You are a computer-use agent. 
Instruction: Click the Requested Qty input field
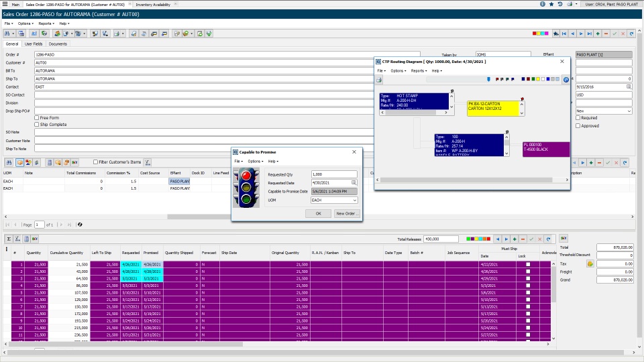pyautogui.click(x=334, y=174)
